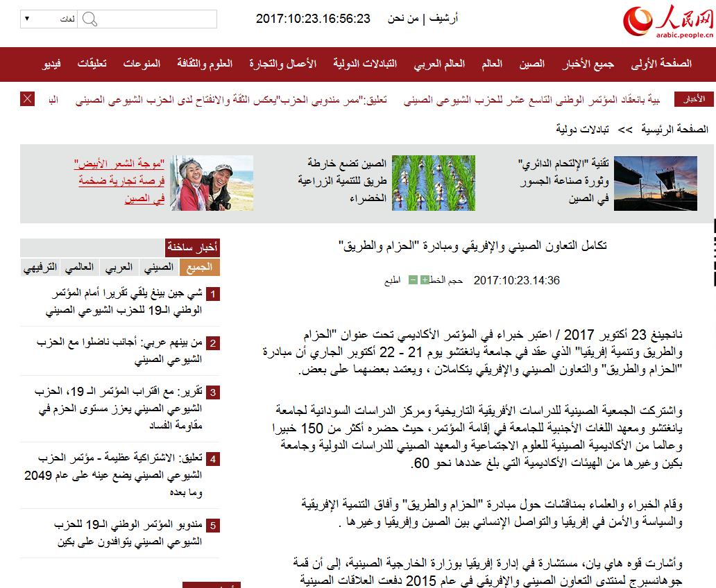Open فيديو in the navigation bar
This screenshot has width=716, height=588.
coord(51,64)
